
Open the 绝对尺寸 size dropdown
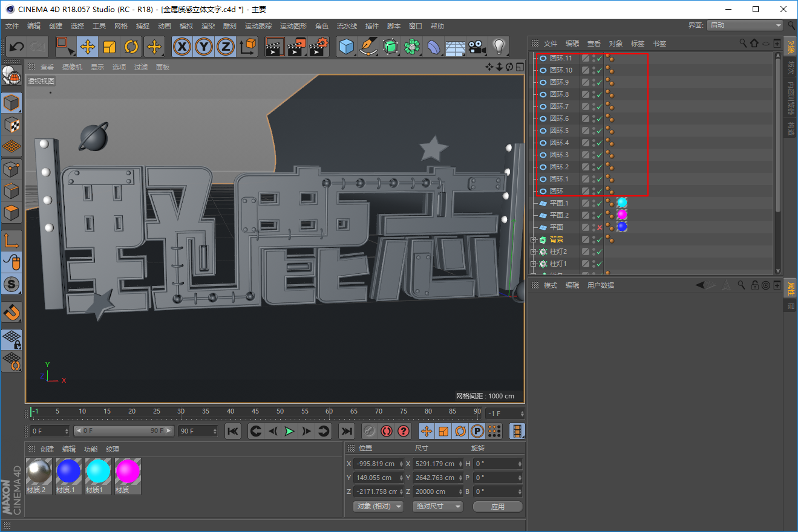coord(437,507)
